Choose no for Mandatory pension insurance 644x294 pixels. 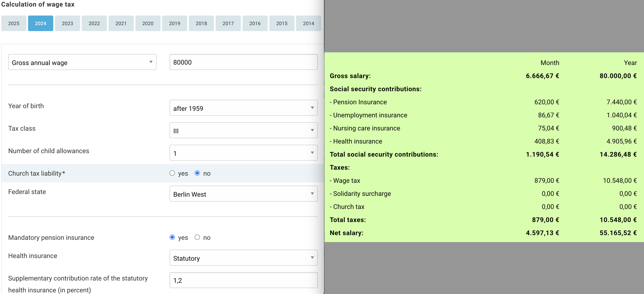pos(197,237)
